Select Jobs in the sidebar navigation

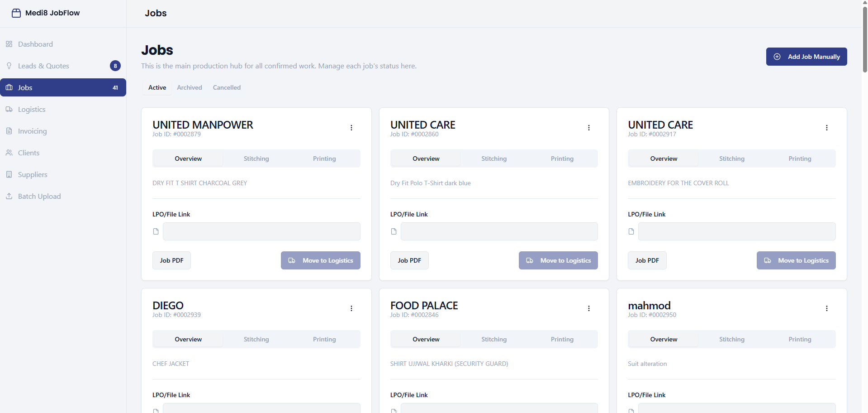point(63,87)
